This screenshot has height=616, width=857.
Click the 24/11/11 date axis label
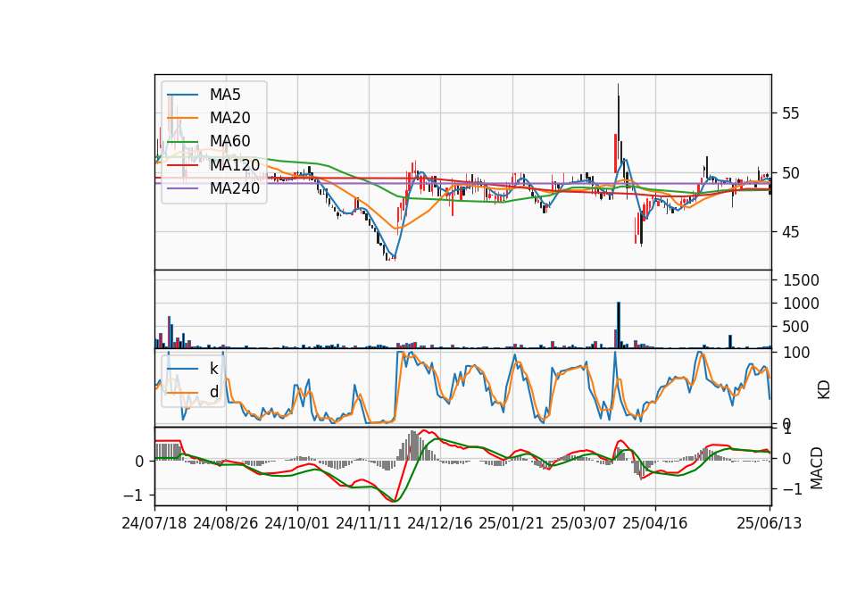click(x=369, y=523)
